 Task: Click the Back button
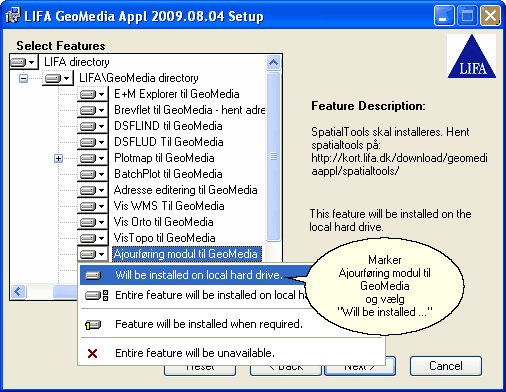click(x=286, y=370)
